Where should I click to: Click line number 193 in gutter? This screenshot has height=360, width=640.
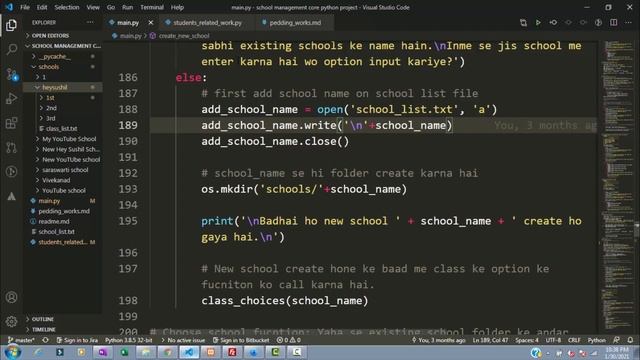point(128,189)
